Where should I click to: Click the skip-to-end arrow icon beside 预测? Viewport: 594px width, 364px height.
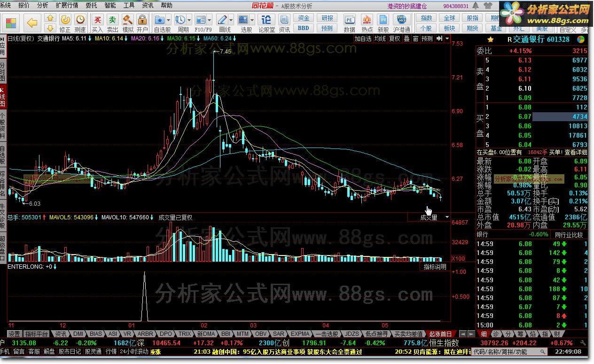[x=439, y=39]
